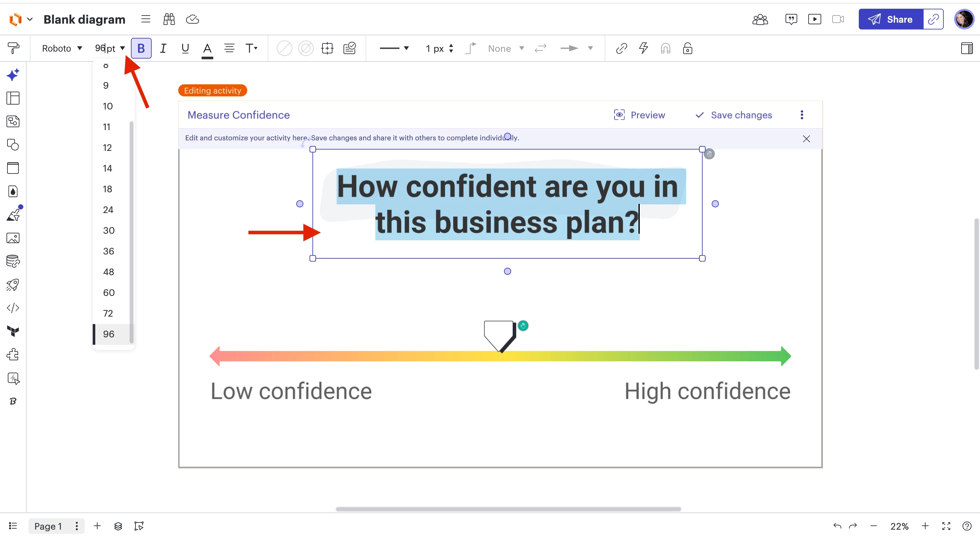Screen dimensions: 980x539
Task: Click the paint format roller icon
Action: click(13, 48)
